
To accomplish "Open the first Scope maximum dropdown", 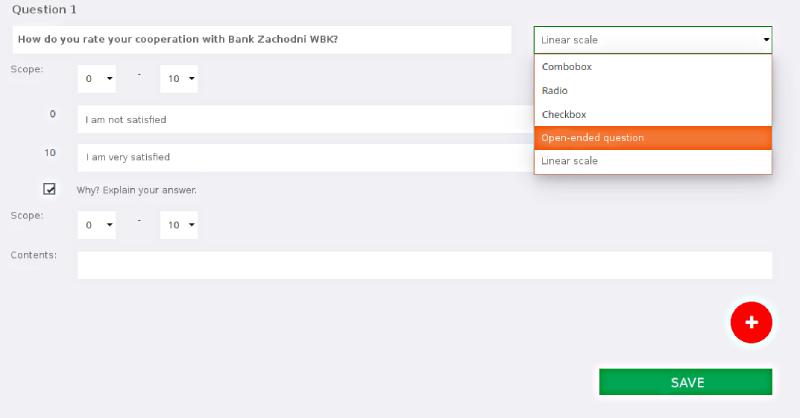I will pos(179,79).
